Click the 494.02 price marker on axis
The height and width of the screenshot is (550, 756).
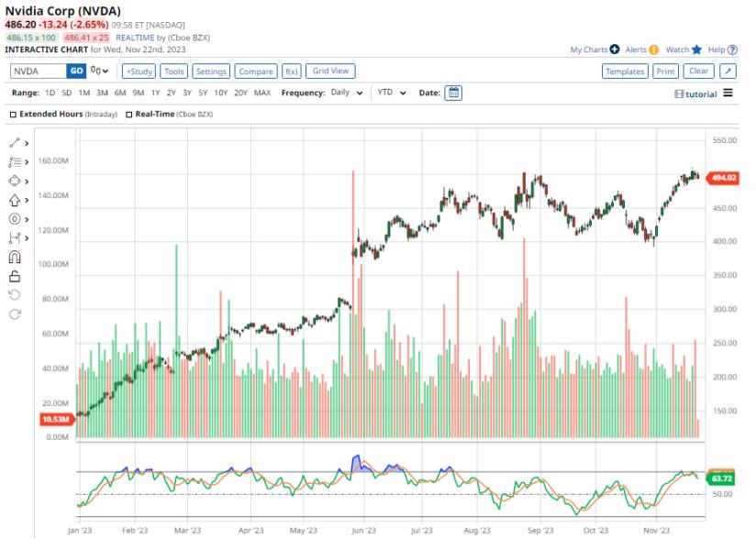coord(722,178)
